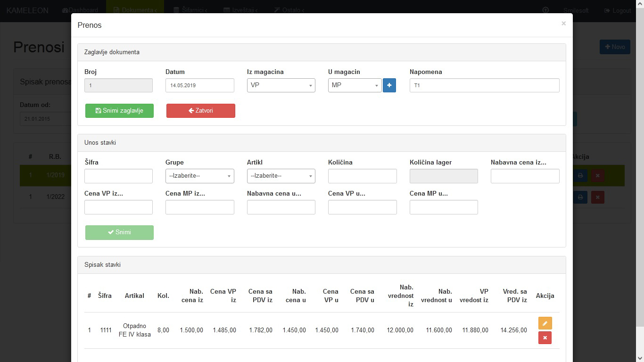
Task: Expand the Artikl dropdown
Action: 281,176
